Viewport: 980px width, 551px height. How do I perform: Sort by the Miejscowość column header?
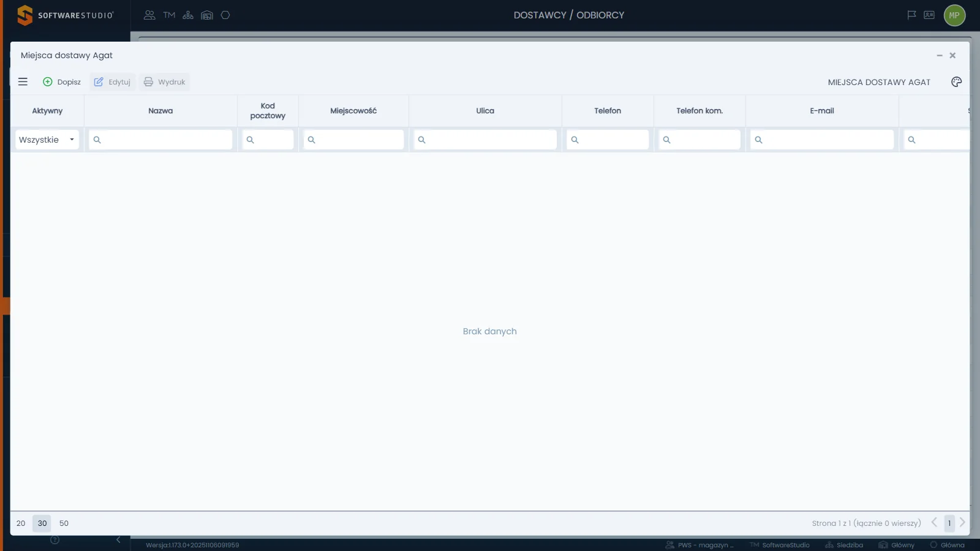tap(353, 111)
